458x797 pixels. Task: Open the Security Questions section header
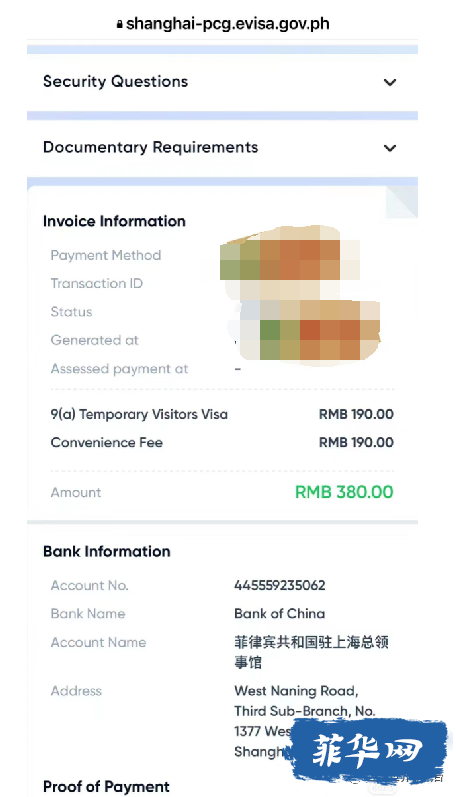tap(222, 82)
